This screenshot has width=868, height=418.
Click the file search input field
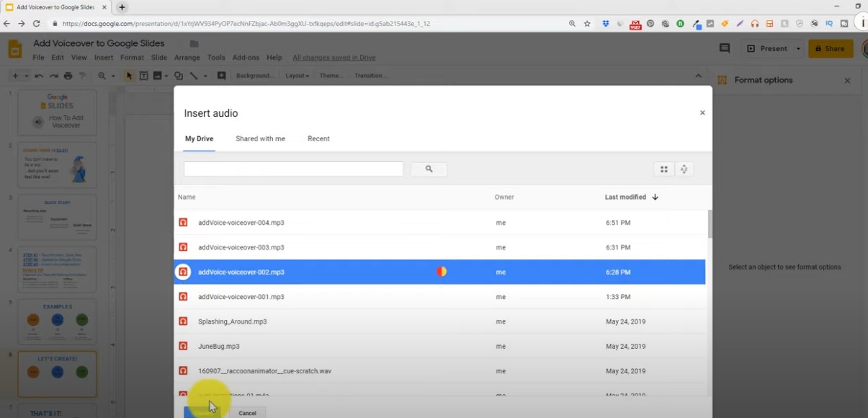293,169
